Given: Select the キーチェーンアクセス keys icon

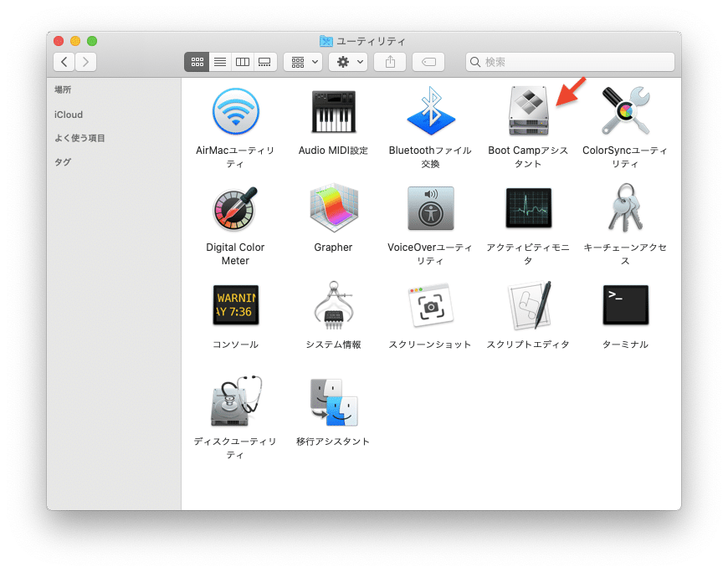Looking at the screenshot, I should point(625,207).
